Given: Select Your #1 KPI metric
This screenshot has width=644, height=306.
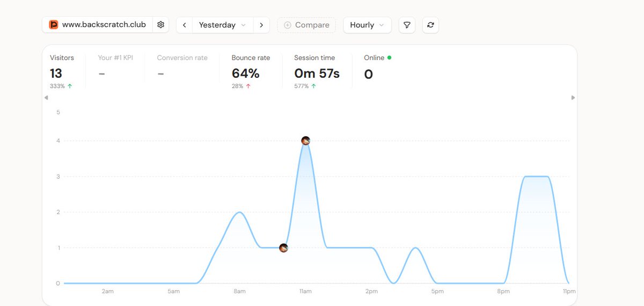Looking at the screenshot, I should click(x=115, y=57).
